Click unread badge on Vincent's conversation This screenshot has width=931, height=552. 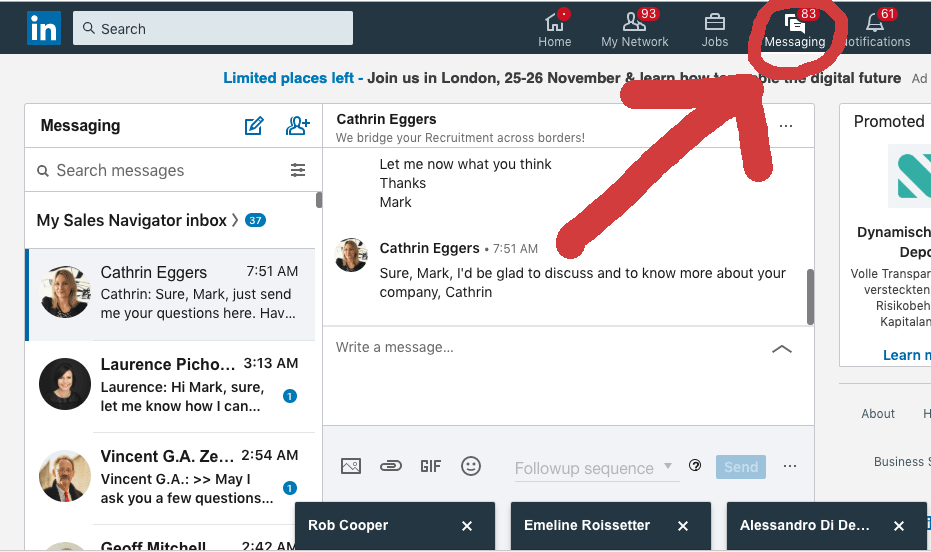290,488
